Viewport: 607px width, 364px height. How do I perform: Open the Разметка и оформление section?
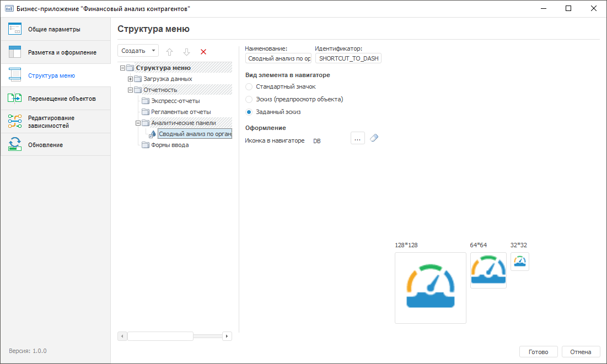(55, 52)
